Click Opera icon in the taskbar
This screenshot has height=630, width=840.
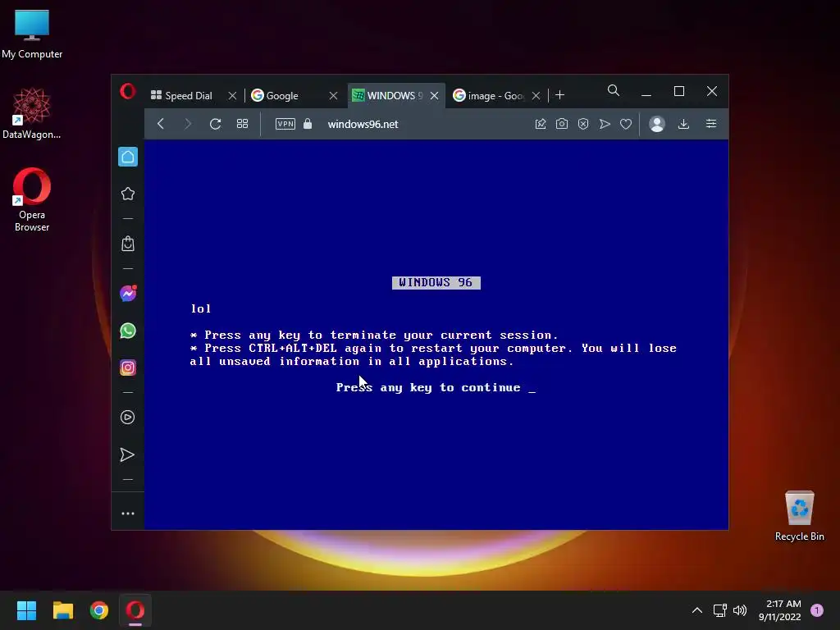[x=135, y=610]
